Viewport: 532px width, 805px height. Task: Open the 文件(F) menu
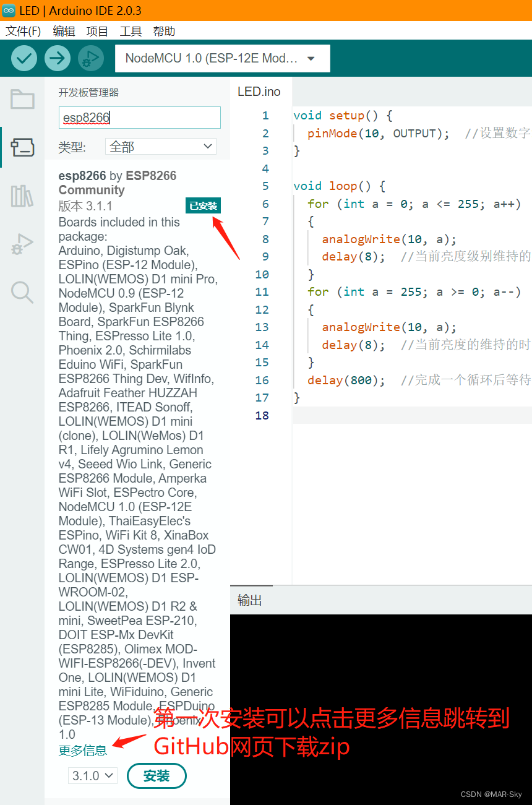tap(23, 31)
